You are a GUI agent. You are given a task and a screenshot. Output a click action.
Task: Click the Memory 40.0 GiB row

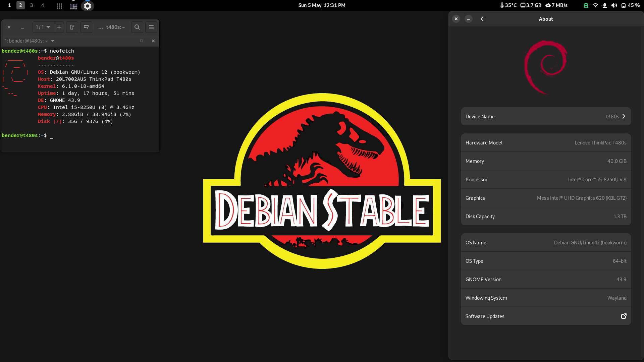546,161
